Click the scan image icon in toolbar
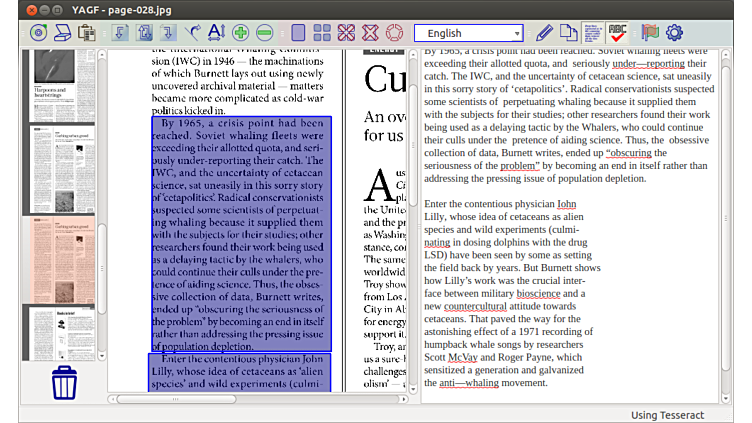Screen dimensions: 752x423 pos(62,33)
